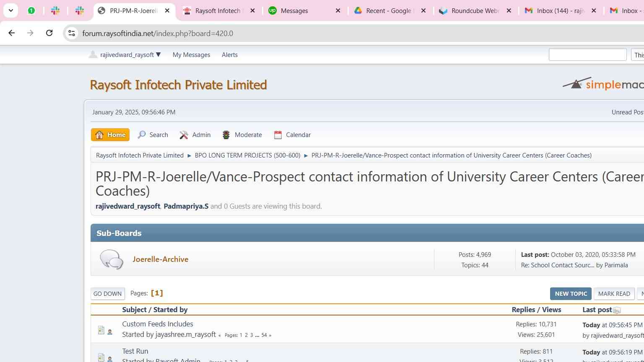Click the Joerelle-Archive speech bubble icon

(112, 259)
